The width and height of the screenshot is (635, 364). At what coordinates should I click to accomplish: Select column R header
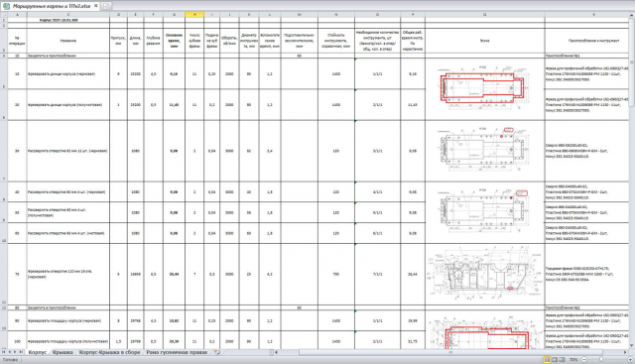[586, 15]
